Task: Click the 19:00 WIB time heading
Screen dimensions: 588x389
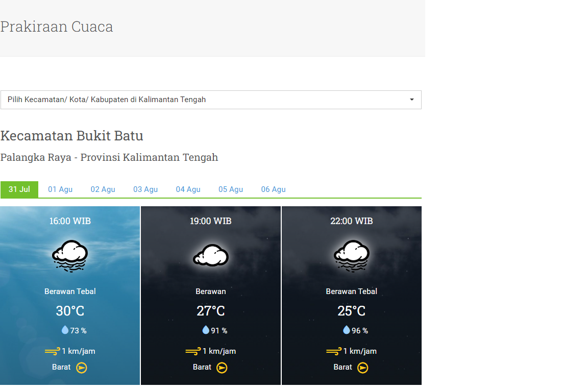Action: 211,221
